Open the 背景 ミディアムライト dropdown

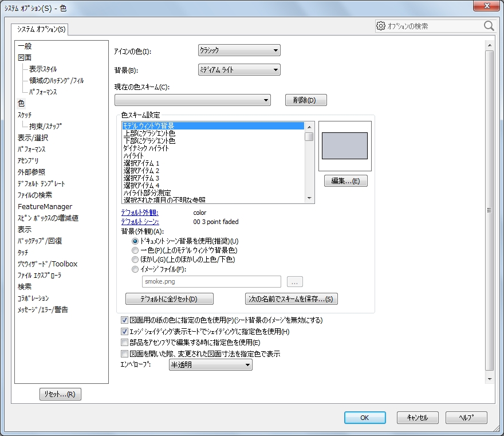click(x=239, y=70)
